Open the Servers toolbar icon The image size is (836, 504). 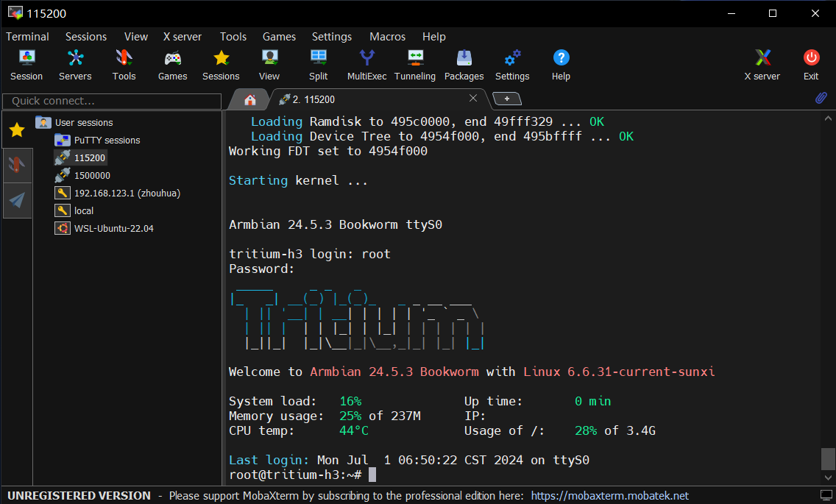75,65
